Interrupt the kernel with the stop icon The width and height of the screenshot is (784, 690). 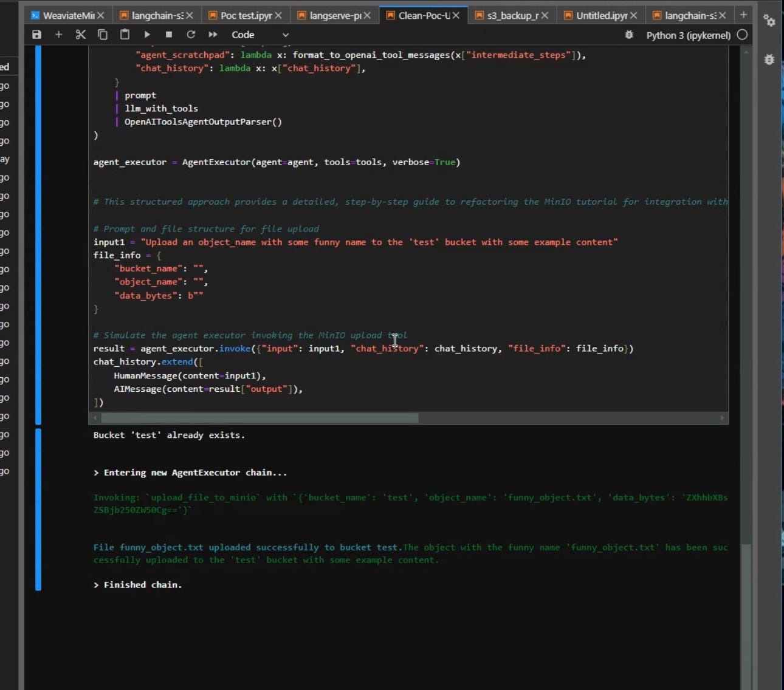[x=169, y=35]
